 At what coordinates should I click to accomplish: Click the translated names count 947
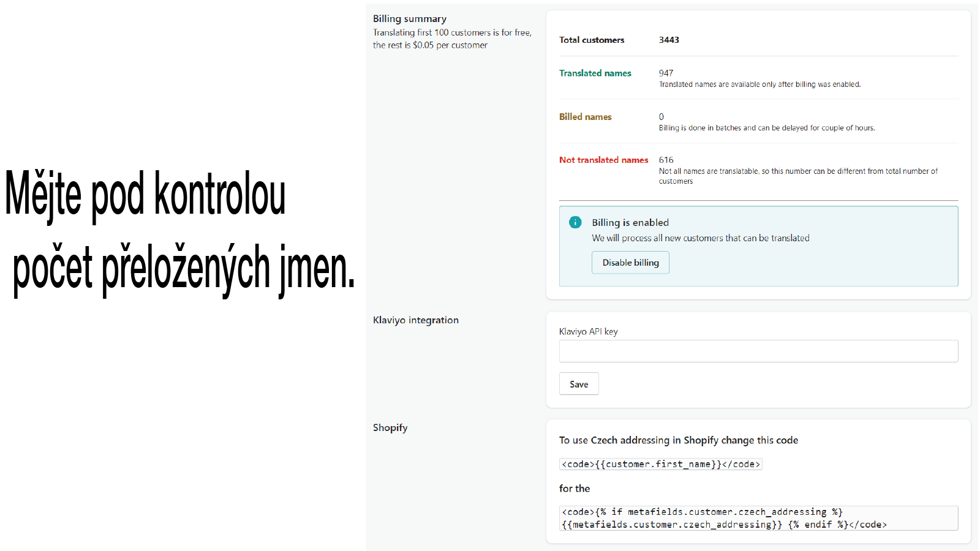[x=666, y=73]
